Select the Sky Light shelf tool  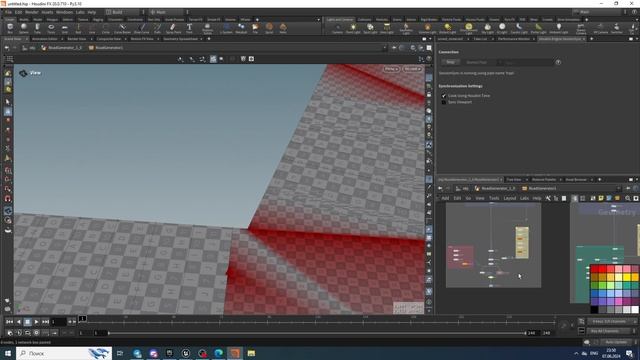(x=487, y=28)
